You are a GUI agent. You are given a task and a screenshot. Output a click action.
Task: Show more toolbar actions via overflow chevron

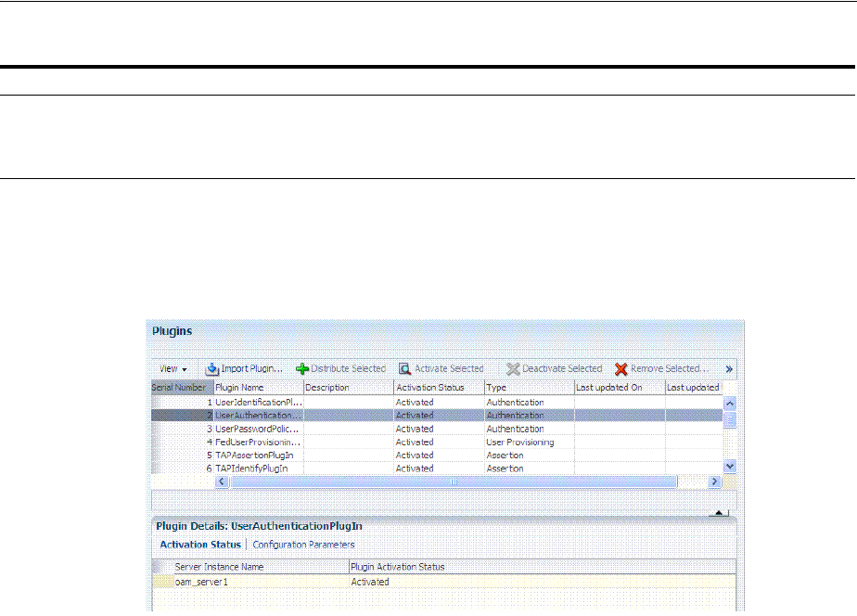coord(729,368)
